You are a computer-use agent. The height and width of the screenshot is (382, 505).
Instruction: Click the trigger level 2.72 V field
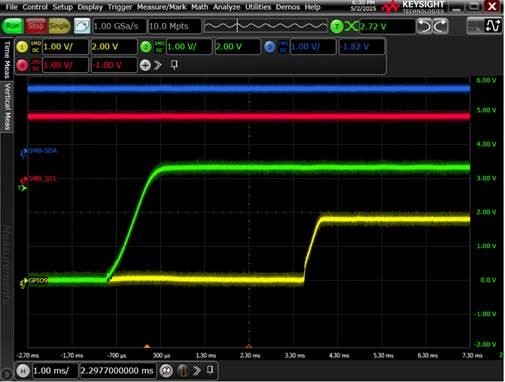[x=387, y=26]
